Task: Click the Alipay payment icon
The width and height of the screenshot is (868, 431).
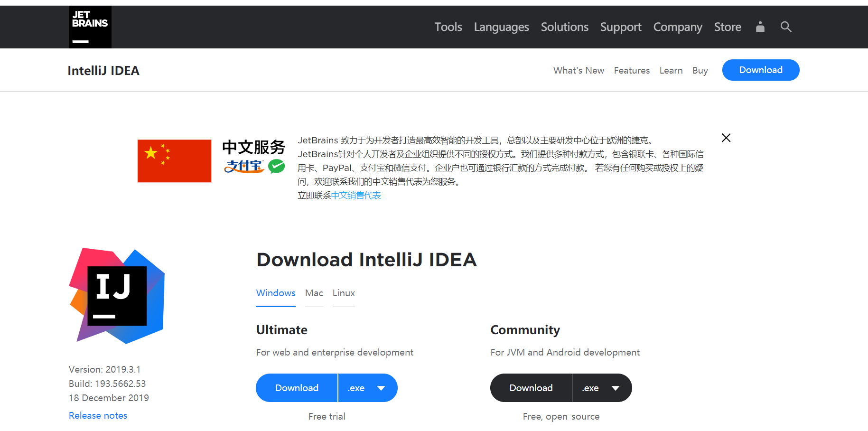Action: [x=244, y=167]
